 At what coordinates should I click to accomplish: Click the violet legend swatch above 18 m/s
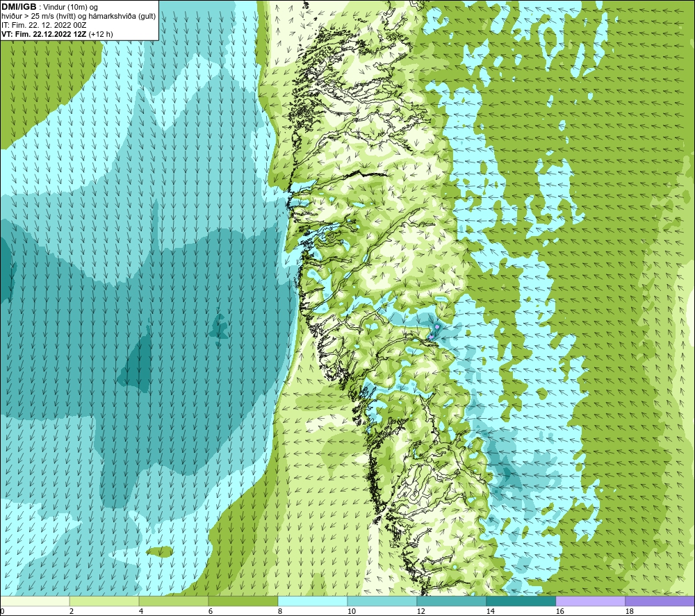tap(660, 601)
